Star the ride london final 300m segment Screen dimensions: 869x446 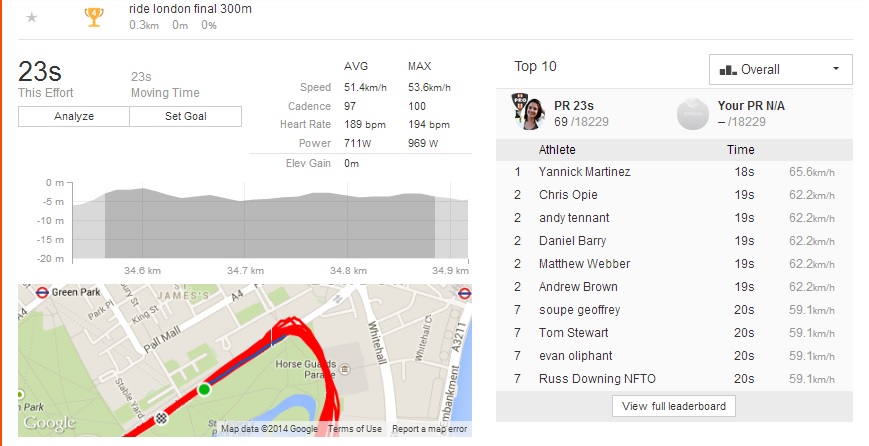point(32,17)
